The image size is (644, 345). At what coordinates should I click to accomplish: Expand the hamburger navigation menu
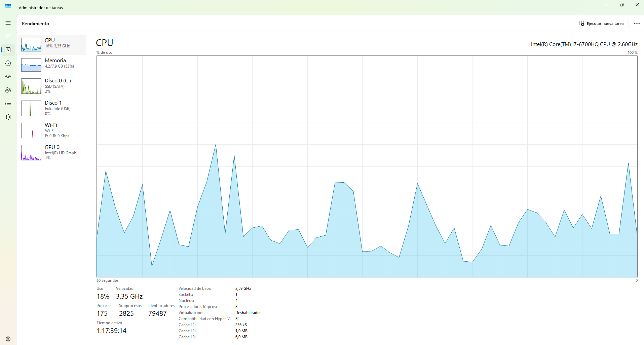8,23
